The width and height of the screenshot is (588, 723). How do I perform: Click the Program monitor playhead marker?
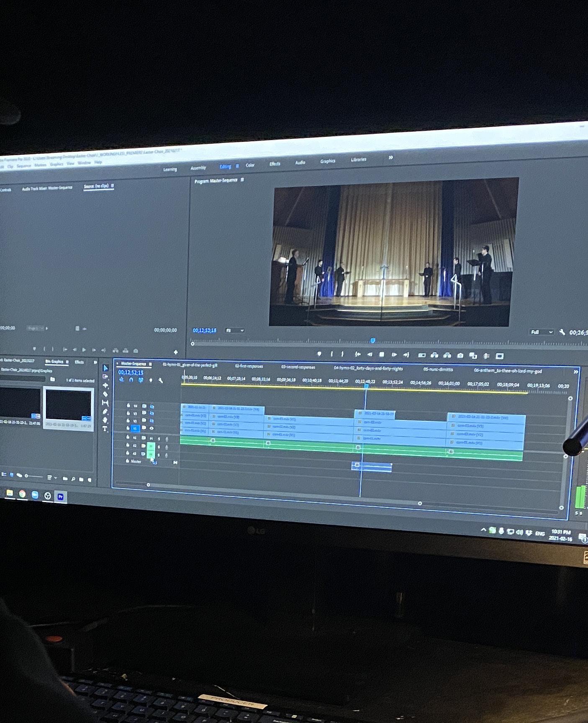373,341
